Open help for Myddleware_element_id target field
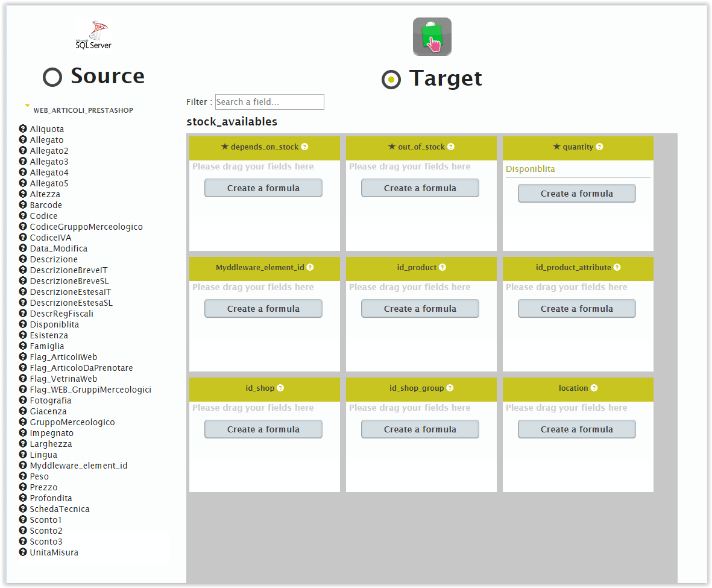The width and height of the screenshot is (712, 588). [x=310, y=267]
